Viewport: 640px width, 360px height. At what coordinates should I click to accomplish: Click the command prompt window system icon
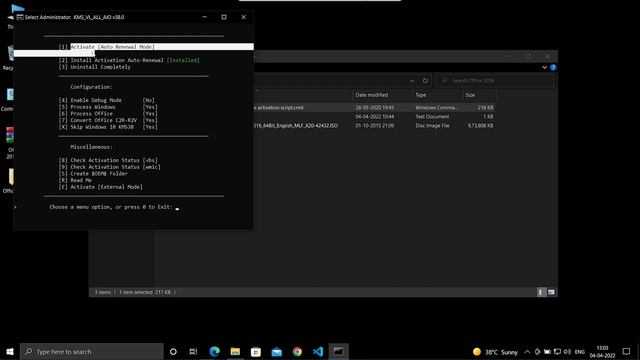20,17
